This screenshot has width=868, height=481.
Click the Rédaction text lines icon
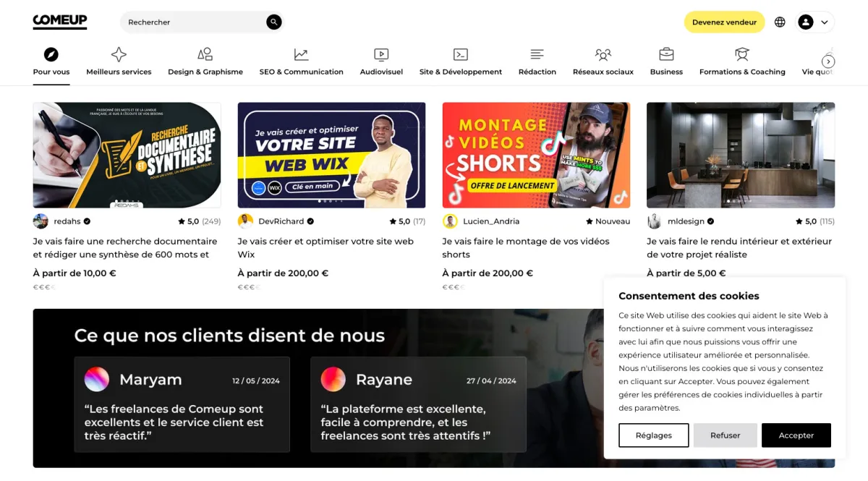point(537,54)
